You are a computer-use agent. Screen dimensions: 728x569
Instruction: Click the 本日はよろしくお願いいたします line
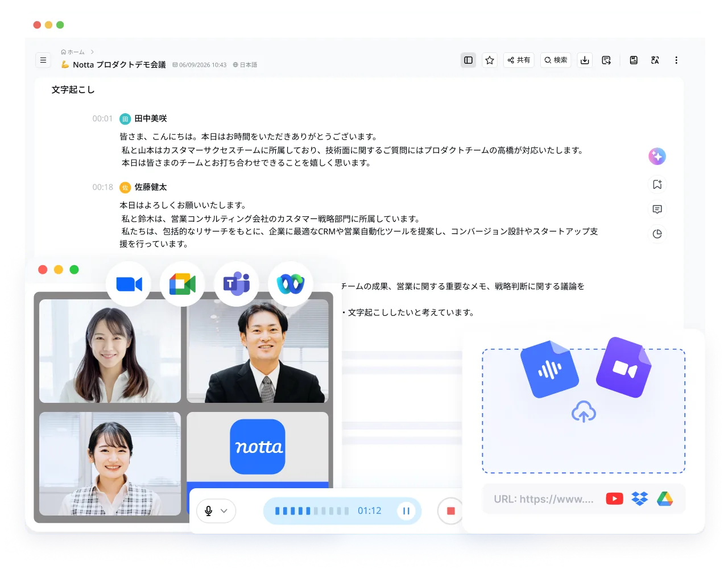click(183, 205)
